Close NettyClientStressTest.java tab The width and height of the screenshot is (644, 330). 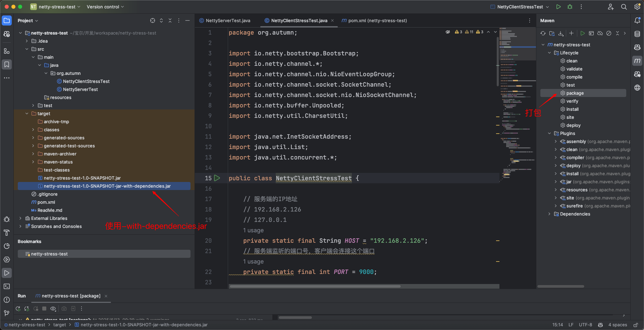332,20
